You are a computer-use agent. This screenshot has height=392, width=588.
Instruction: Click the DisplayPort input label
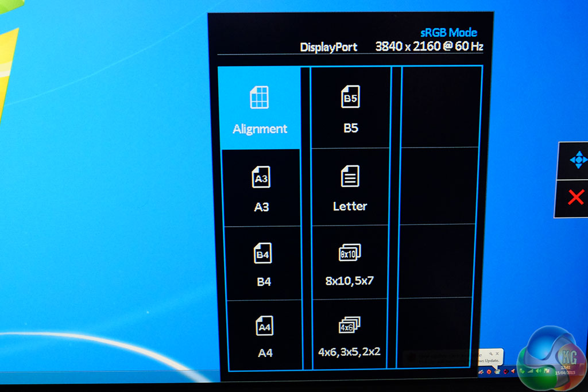click(328, 47)
